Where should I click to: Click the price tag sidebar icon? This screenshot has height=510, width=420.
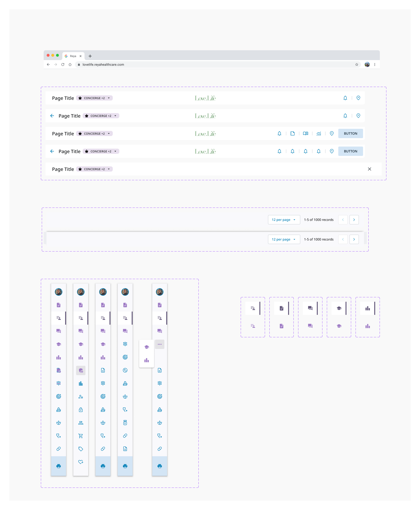(81, 449)
